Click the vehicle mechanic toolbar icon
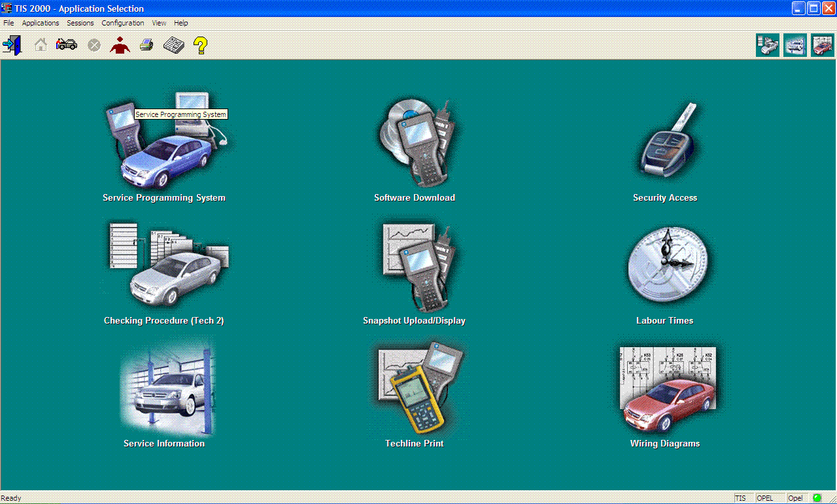 (67, 44)
